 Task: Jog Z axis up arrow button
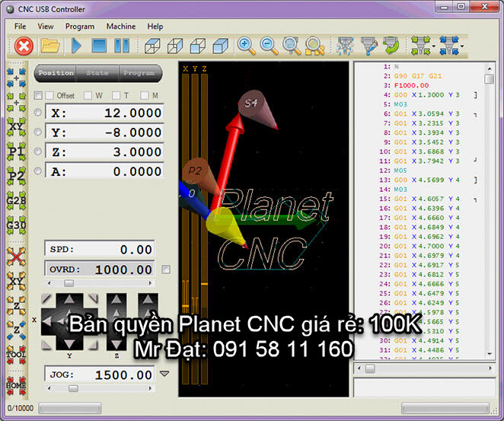[x=116, y=300]
